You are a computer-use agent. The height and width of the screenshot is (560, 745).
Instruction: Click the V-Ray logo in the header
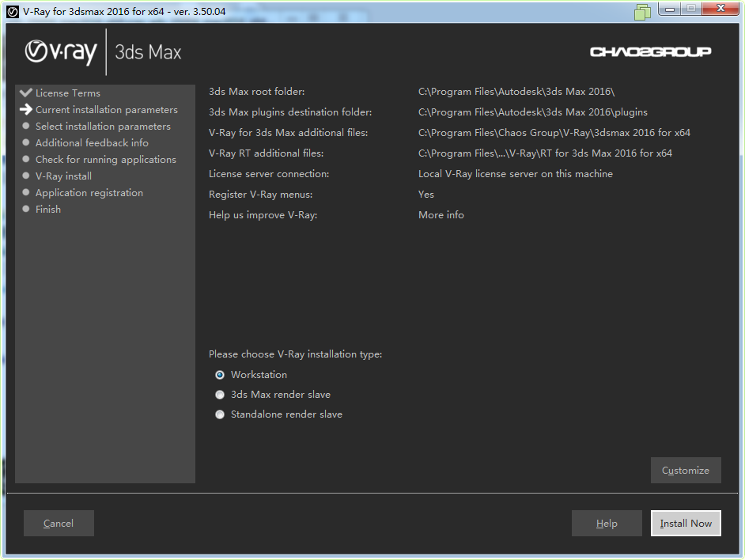[x=61, y=52]
